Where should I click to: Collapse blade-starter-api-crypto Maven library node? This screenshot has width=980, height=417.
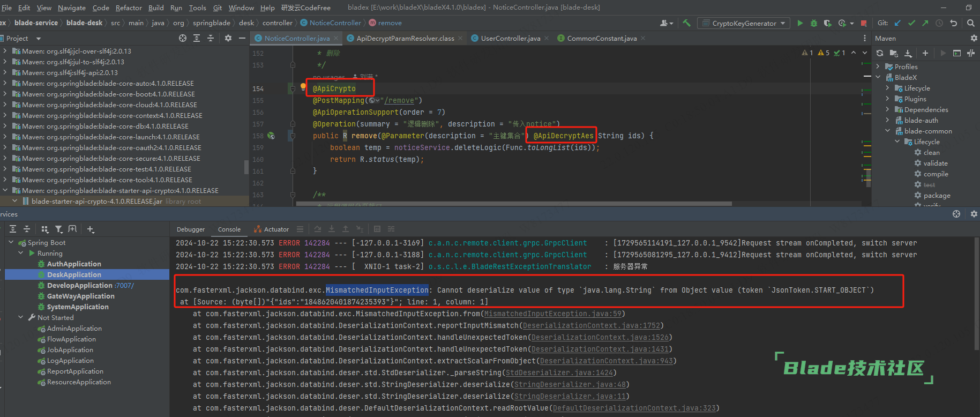click(5, 190)
